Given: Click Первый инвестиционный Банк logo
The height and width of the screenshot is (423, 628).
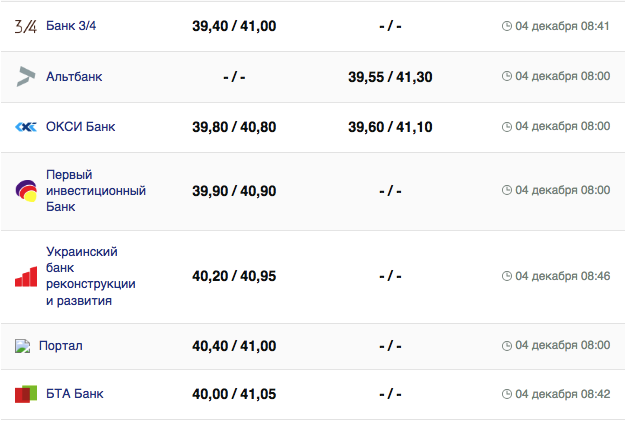Looking at the screenshot, I should [26, 190].
